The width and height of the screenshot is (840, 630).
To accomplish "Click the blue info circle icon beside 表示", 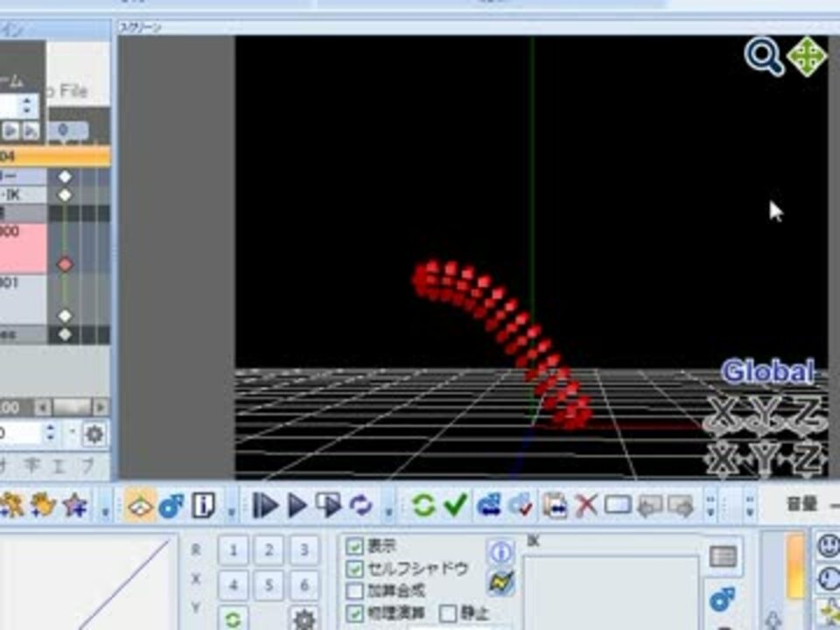I will [x=500, y=552].
